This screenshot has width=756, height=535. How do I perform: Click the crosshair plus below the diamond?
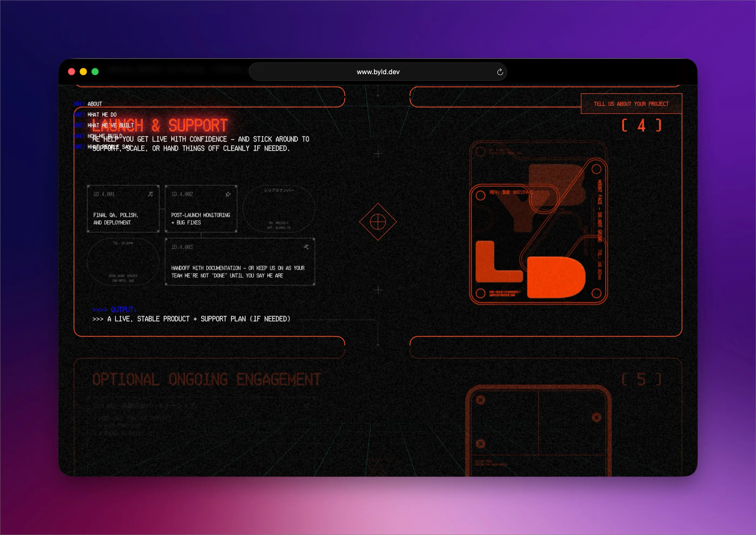[x=378, y=290]
